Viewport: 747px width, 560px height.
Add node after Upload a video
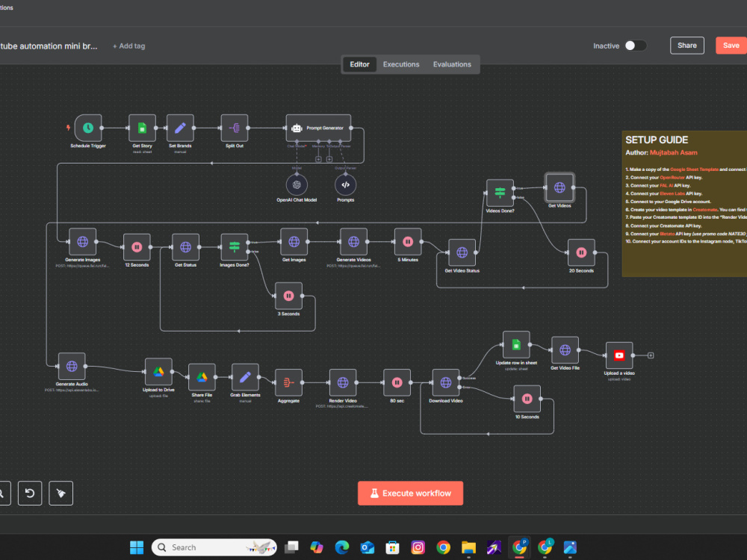[x=651, y=355]
